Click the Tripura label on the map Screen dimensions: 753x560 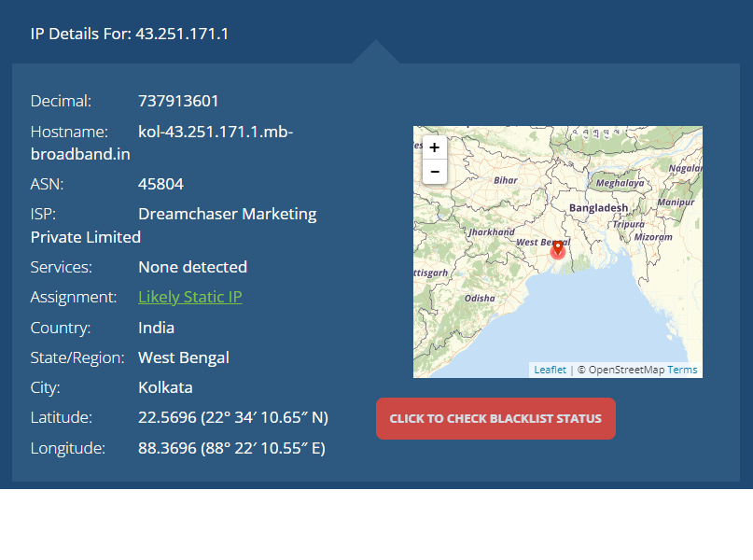tap(629, 224)
